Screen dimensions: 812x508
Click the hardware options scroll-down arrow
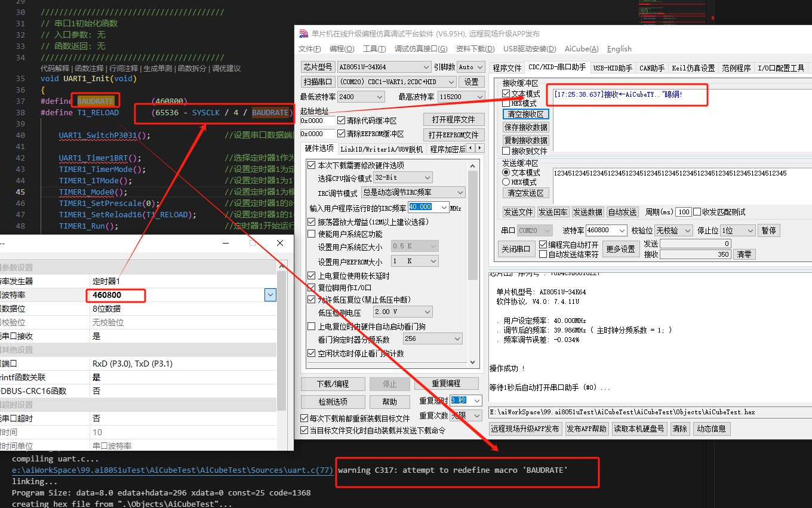(x=473, y=362)
